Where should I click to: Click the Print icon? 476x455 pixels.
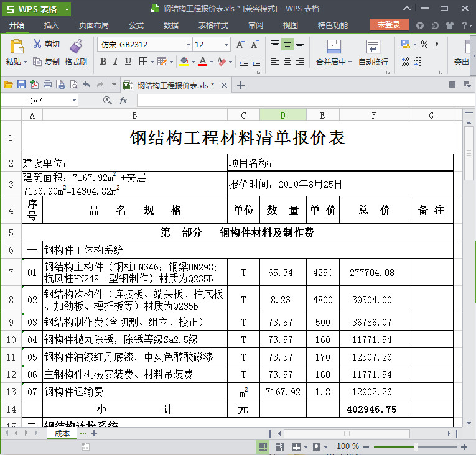(47, 85)
